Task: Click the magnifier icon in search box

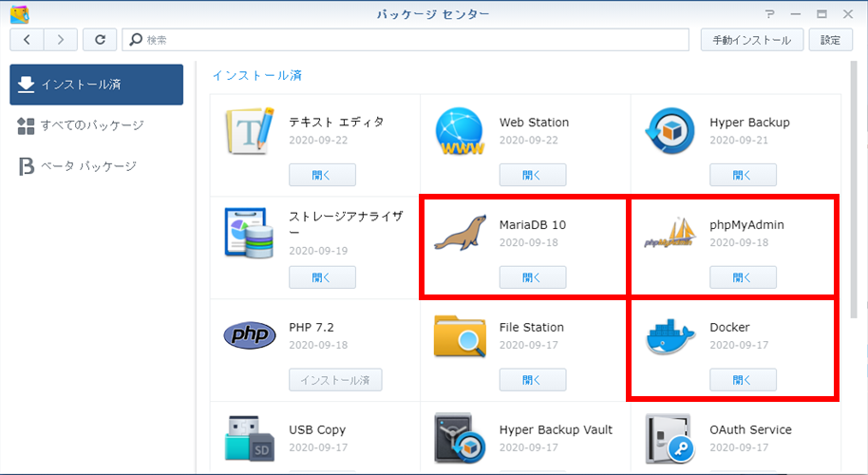Action: (x=136, y=39)
